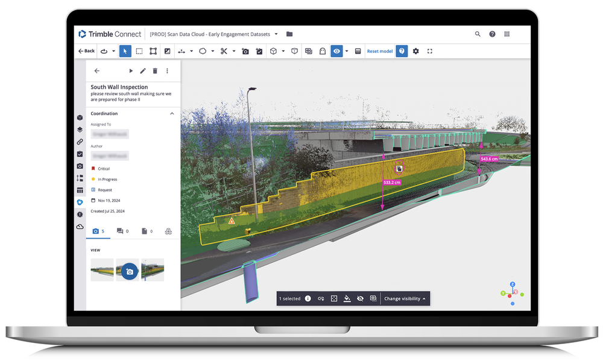Viewport: 603px width, 364px height.
Task: Switch to the comments tab
Action: pos(121,231)
